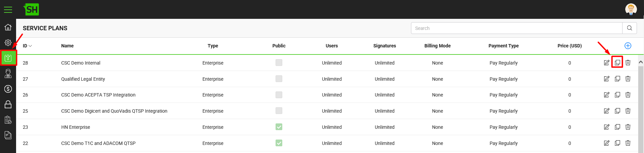Click the SERVICE PLANS page title

45,28
